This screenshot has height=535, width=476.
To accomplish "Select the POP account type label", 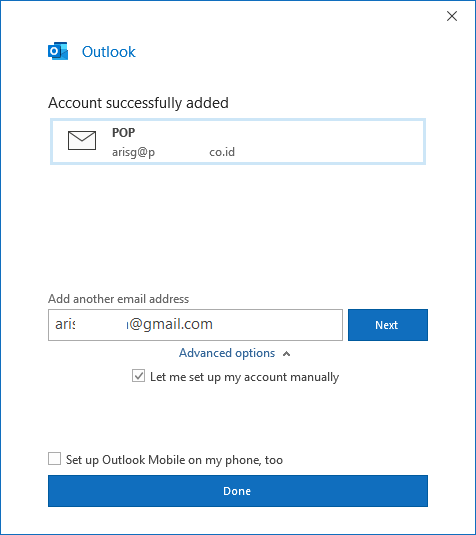I will (124, 132).
